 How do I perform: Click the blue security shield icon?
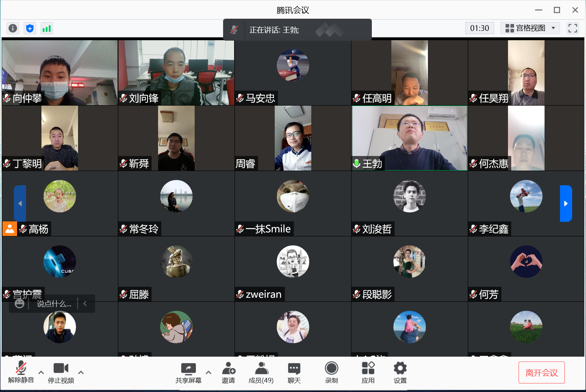click(30, 28)
